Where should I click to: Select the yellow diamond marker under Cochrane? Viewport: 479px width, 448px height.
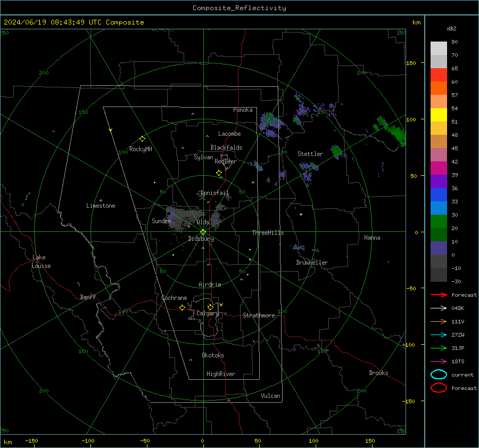(x=183, y=307)
